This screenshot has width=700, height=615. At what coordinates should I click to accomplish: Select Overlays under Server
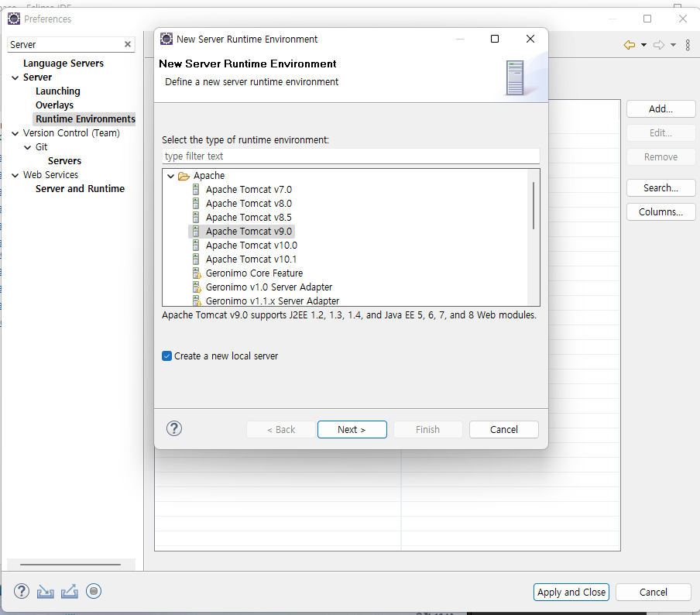coord(54,105)
